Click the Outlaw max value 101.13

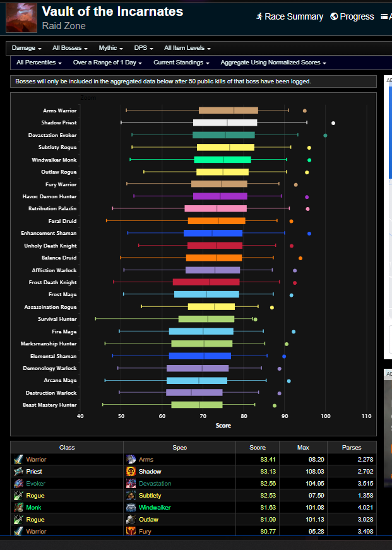coord(315,520)
